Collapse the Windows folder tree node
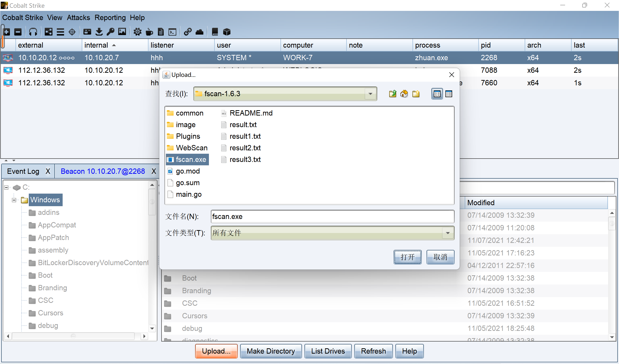 click(14, 200)
